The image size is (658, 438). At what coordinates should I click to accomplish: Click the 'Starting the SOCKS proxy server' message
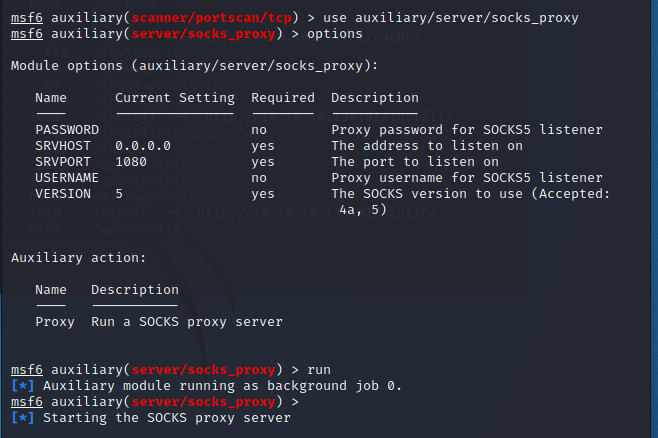tap(166, 418)
